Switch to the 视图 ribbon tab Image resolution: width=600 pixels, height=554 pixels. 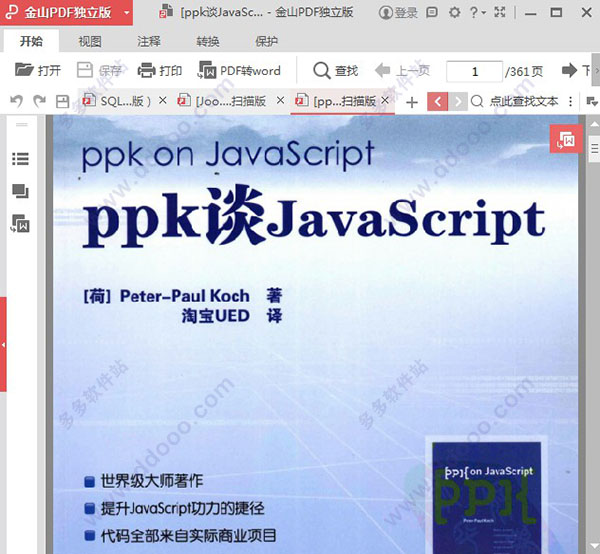point(90,41)
